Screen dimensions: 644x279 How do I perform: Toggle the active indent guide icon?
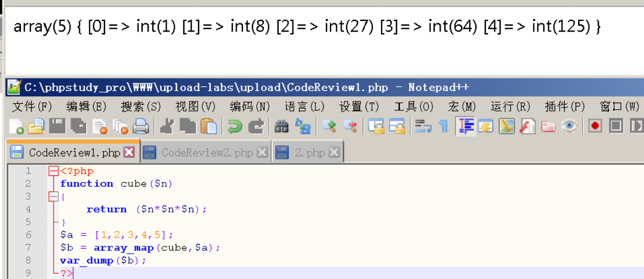coord(465,126)
